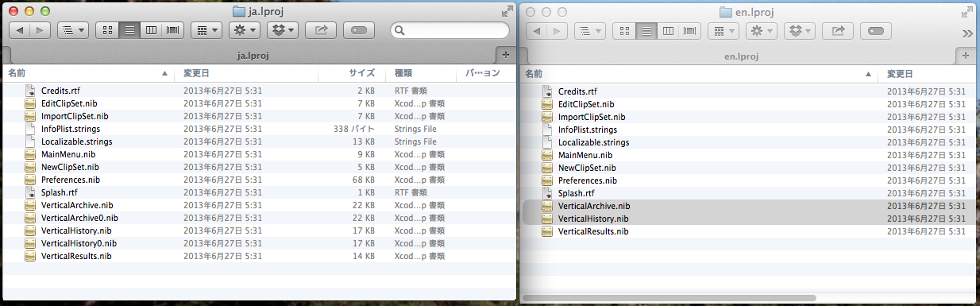Click Share button in en.lproj toolbar

coord(838,31)
